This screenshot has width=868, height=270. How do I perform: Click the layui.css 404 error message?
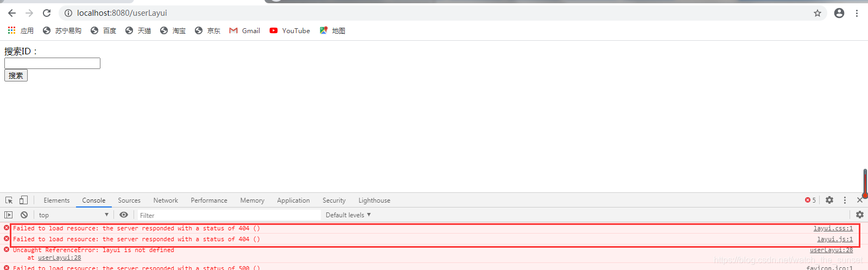[136, 229]
